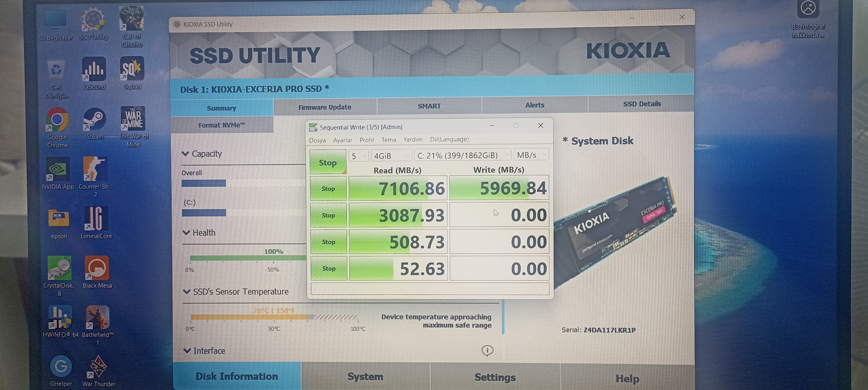Launch Battlefield 1 shortcut
The width and height of the screenshot is (868, 390).
click(98, 325)
